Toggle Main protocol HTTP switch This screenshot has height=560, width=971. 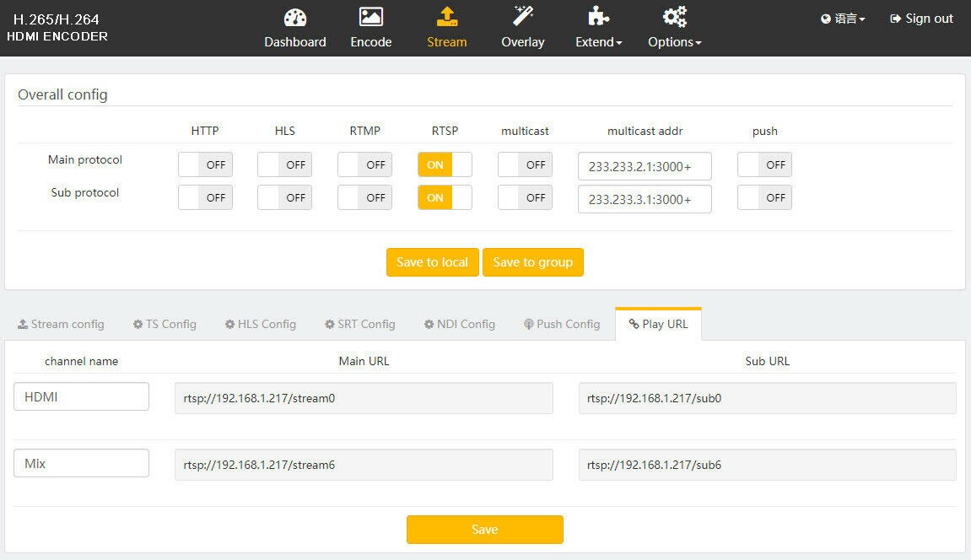click(x=205, y=164)
